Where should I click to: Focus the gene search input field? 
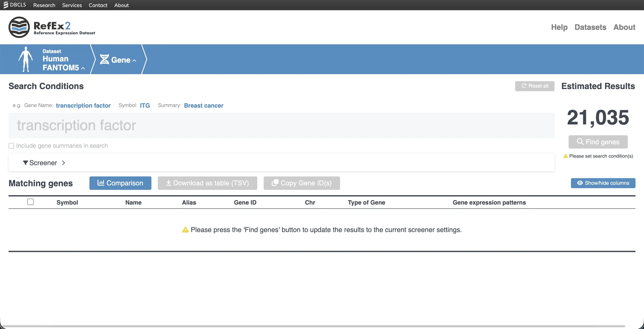tap(282, 125)
